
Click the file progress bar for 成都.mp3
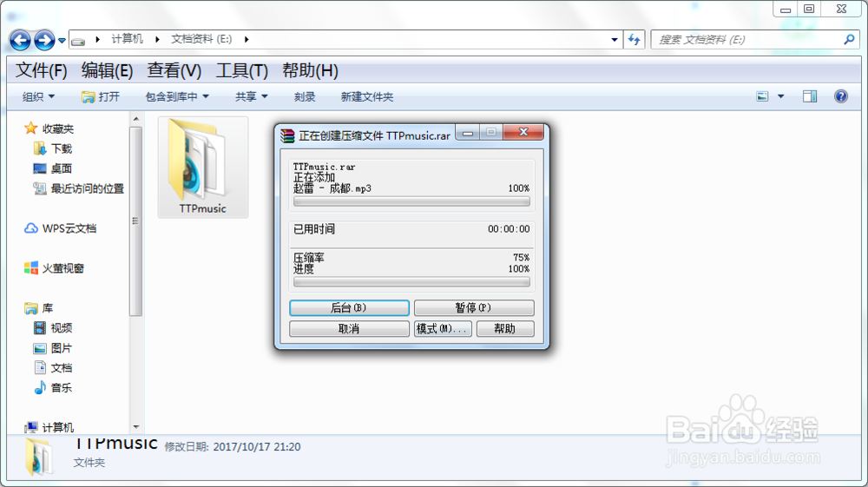[x=411, y=202]
